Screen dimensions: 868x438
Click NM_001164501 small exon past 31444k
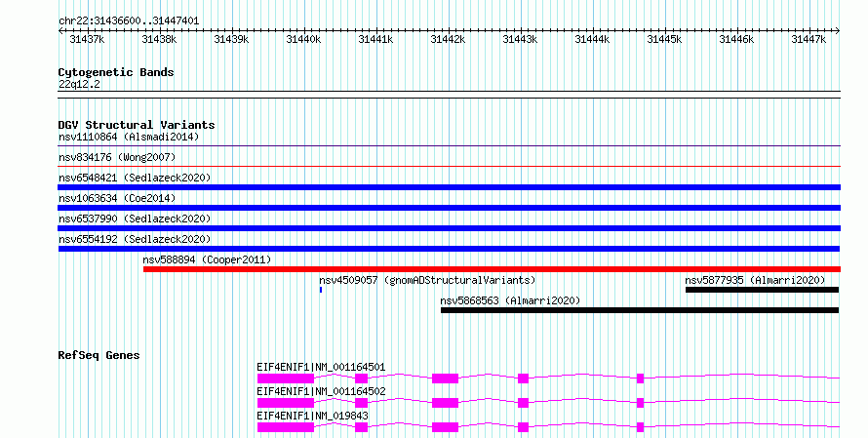click(x=641, y=378)
